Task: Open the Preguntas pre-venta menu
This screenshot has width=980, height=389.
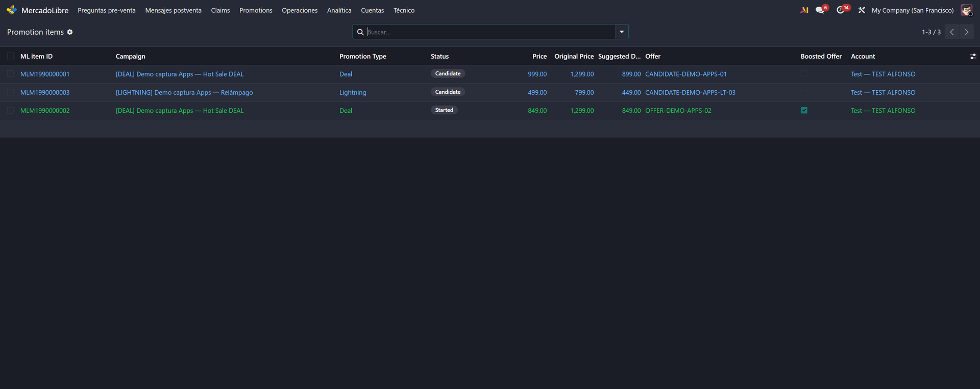Action: pyautogui.click(x=107, y=10)
